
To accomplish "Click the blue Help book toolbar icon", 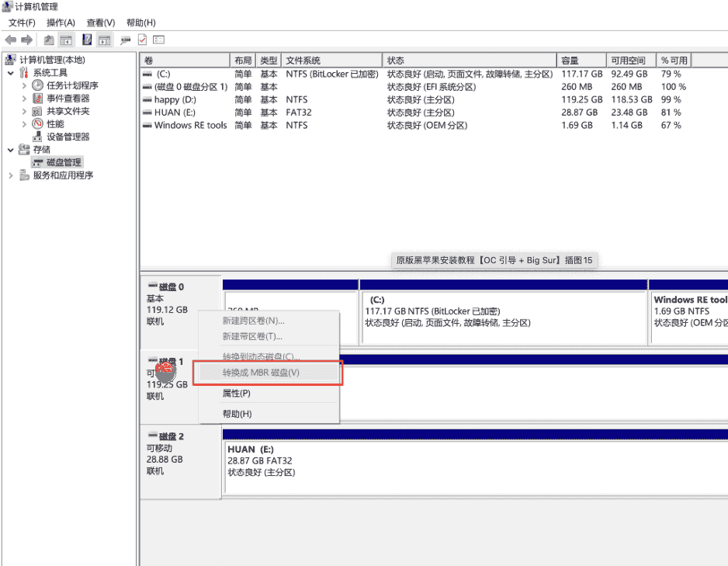I will coord(87,40).
